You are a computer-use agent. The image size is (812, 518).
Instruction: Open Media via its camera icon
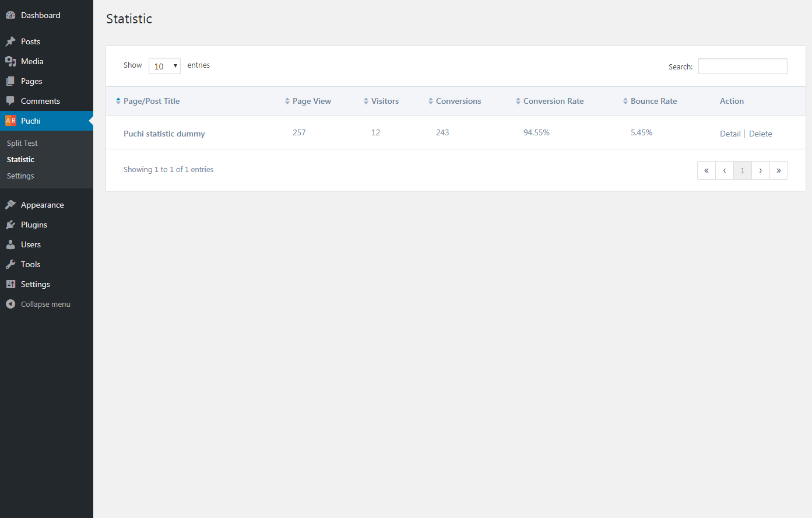click(10, 61)
